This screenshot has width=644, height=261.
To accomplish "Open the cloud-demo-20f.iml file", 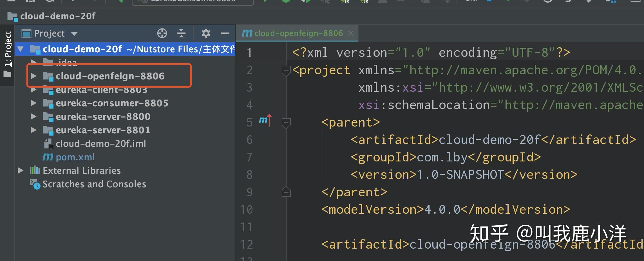I will click(x=101, y=143).
